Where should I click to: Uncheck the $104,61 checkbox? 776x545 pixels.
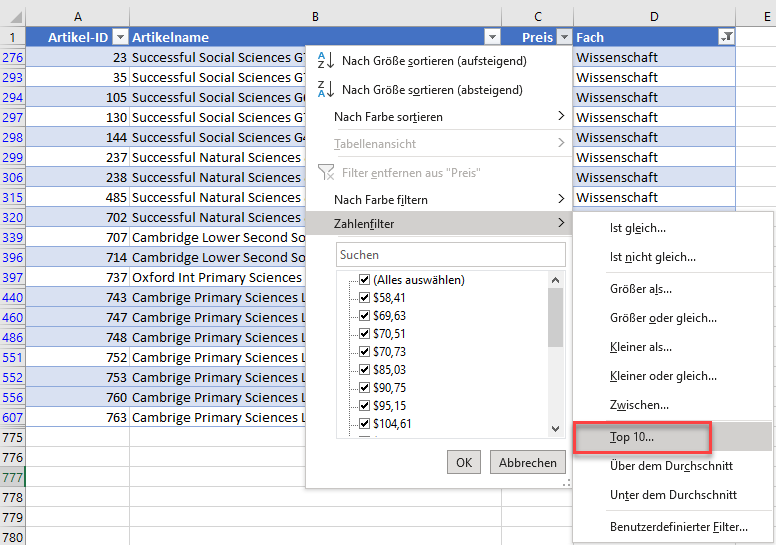tap(365, 424)
